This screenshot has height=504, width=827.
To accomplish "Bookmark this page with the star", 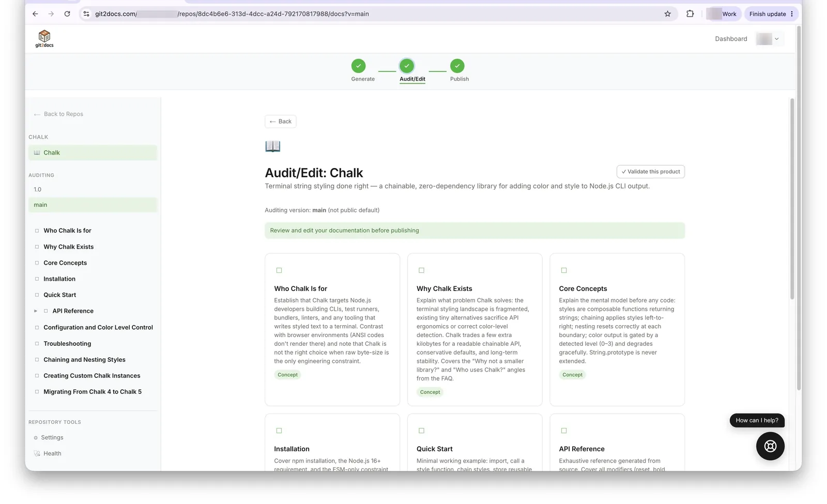I will [x=667, y=14].
